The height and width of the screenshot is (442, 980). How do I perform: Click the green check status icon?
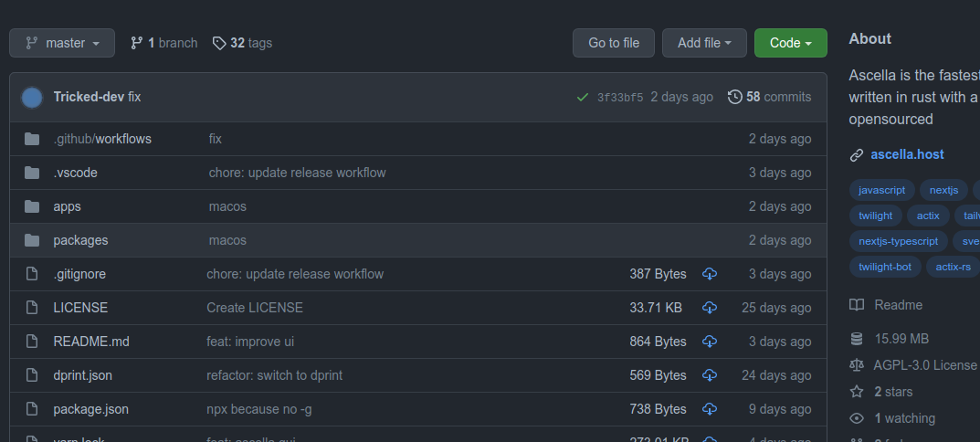pos(583,98)
